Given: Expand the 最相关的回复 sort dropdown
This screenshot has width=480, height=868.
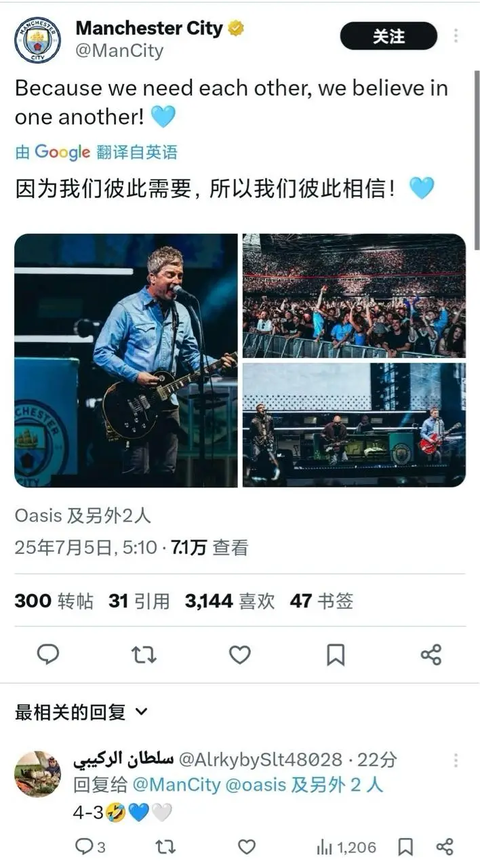Looking at the screenshot, I should 81,712.
